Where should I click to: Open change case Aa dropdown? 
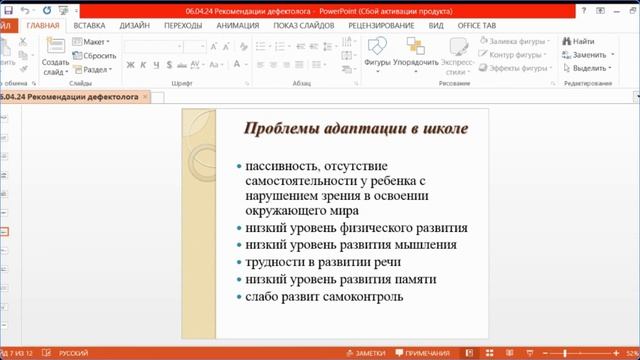pyautogui.click(x=216, y=65)
